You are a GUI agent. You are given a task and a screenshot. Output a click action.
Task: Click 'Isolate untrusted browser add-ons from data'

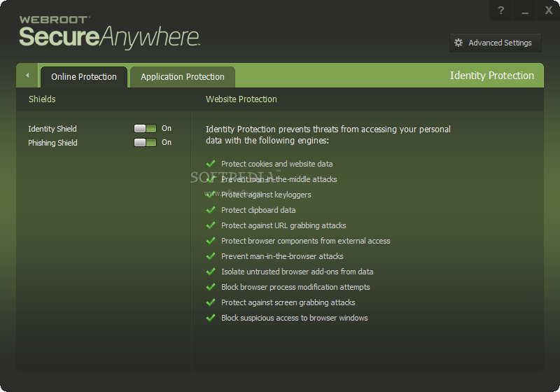coord(297,272)
